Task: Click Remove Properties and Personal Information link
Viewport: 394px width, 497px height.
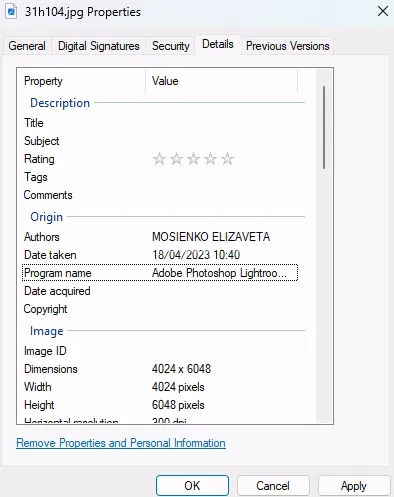Action: click(x=121, y=443)
